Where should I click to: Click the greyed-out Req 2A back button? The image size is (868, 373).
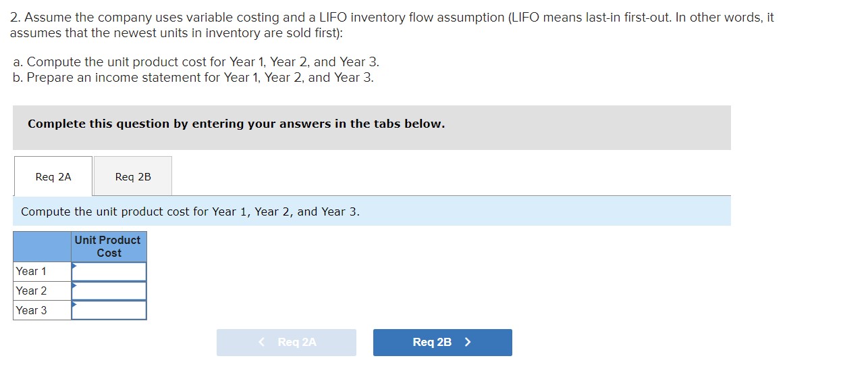tap(286, 343)
